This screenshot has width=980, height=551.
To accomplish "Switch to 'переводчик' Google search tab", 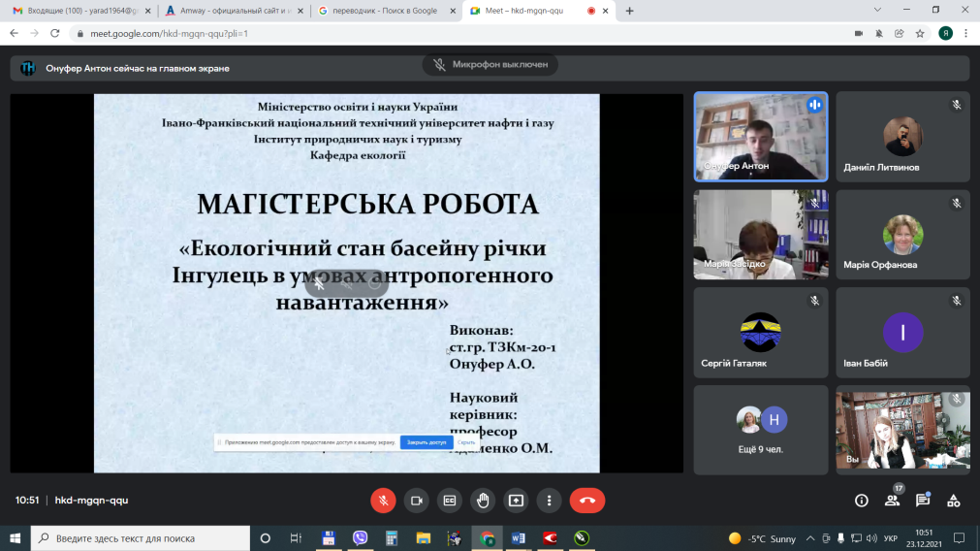I will click(x=386, y=11).
